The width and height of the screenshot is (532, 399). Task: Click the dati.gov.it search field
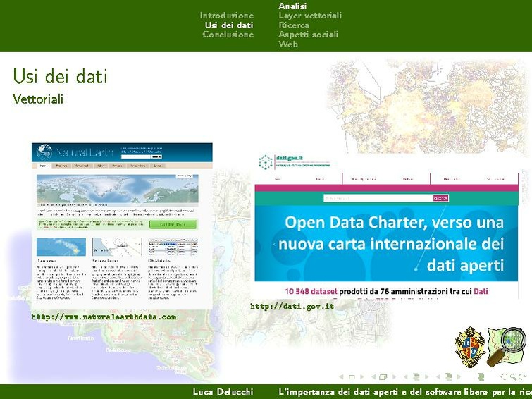tap(378, 198)
